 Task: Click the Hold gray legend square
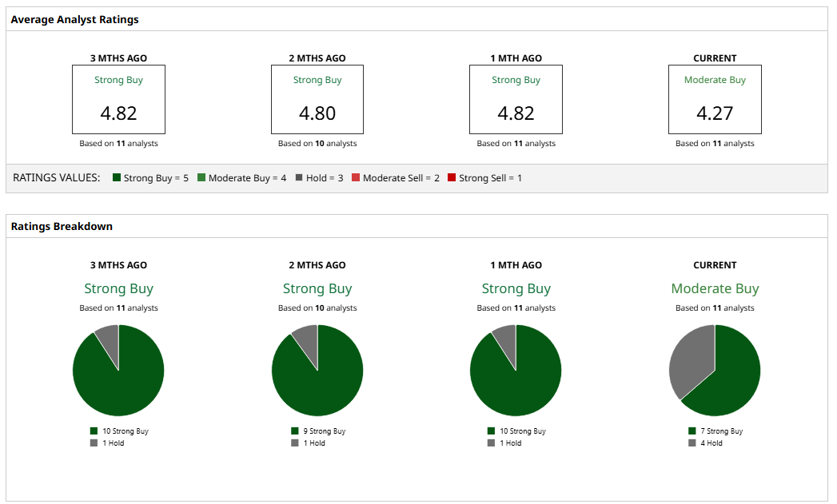[x=299, y=177]
